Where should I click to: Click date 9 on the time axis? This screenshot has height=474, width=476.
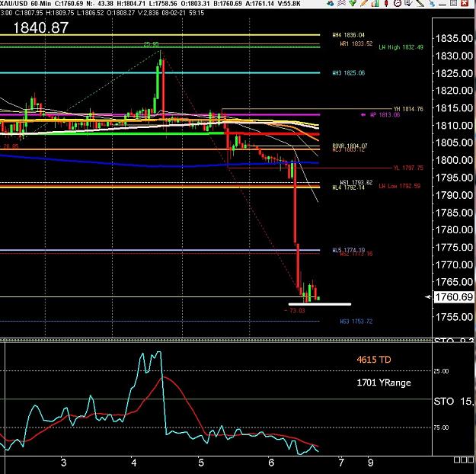click(x=370, y=463)
